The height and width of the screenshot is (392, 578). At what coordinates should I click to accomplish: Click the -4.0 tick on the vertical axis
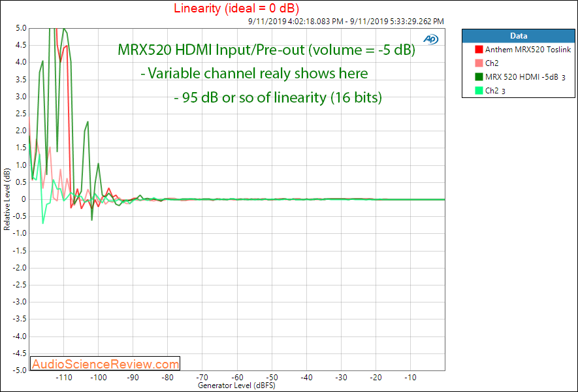tap(20, 336)
